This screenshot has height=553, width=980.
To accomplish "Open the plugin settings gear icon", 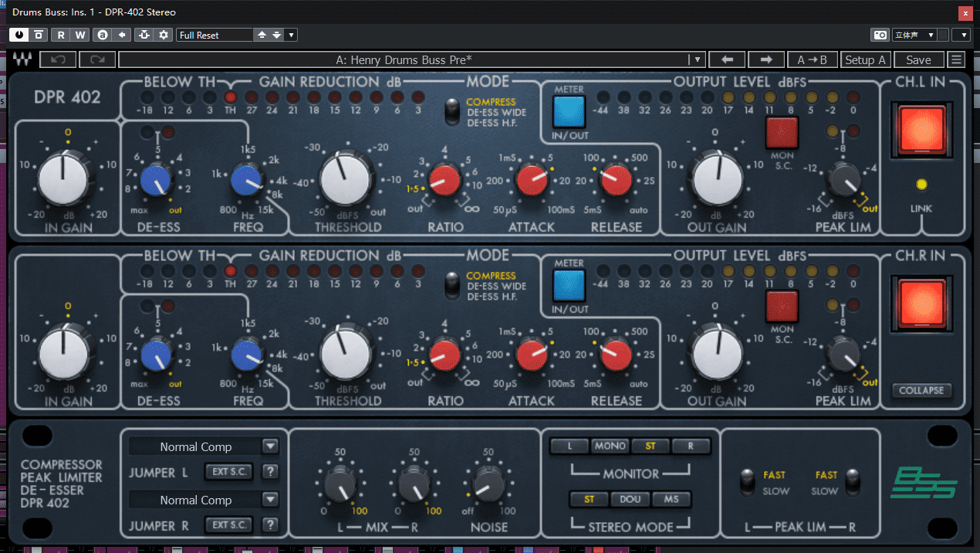I will [164, 35].
